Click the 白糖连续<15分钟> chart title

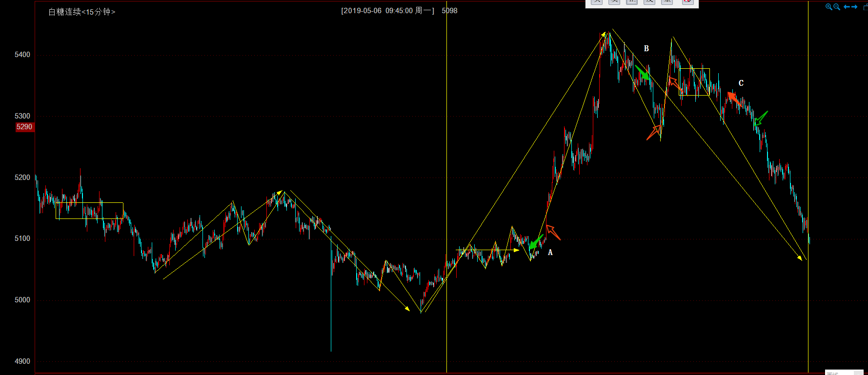click(x=81, y=12)
